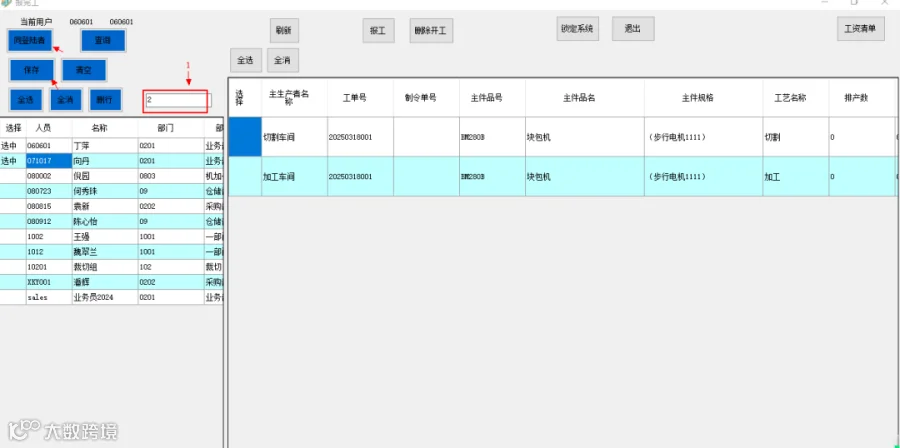Click the blue 保存 button
The image size is (900, 448).
coord(31,70)
